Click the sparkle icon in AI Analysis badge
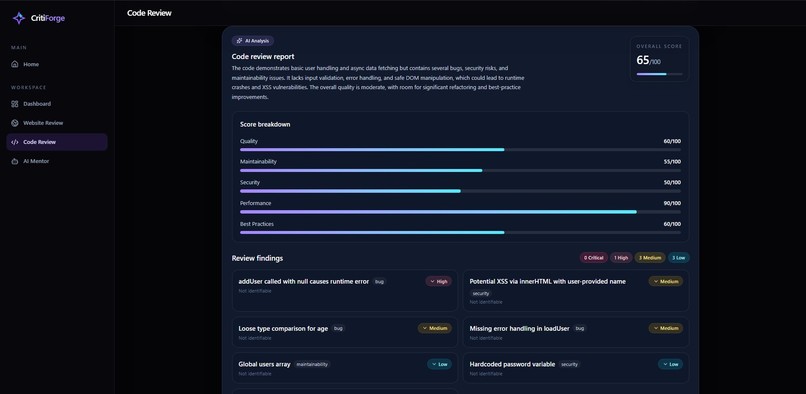The width and height of the screenshot is (806, 394). [x=240, y=41]
